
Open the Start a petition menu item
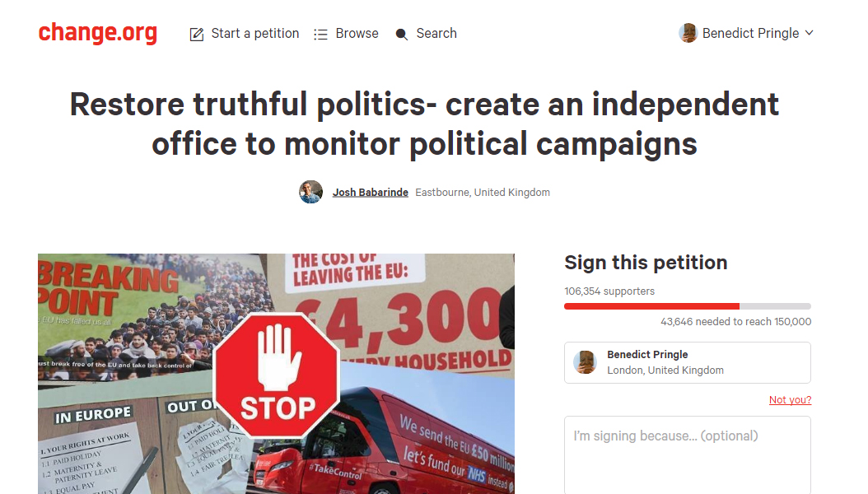(x=254, y=33)
